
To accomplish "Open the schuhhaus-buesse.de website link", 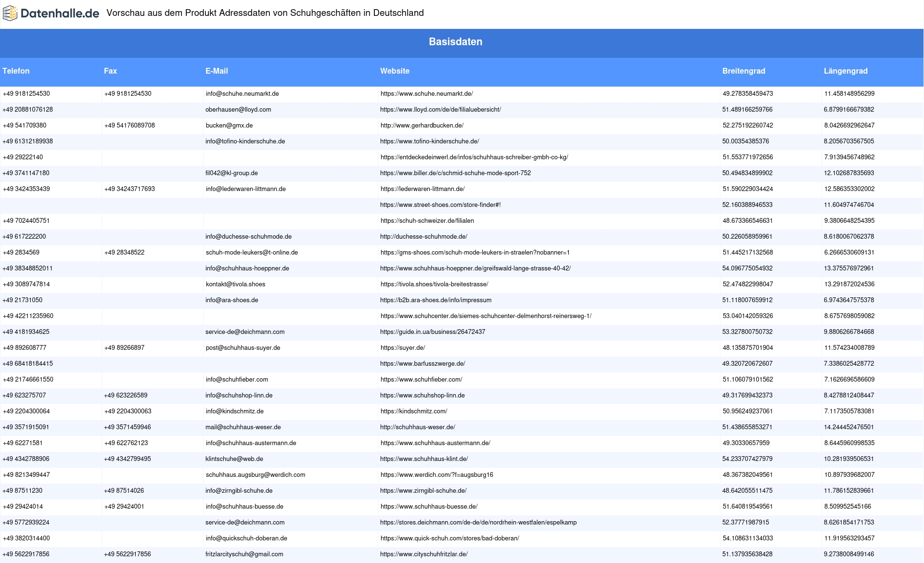I will 429,507.
